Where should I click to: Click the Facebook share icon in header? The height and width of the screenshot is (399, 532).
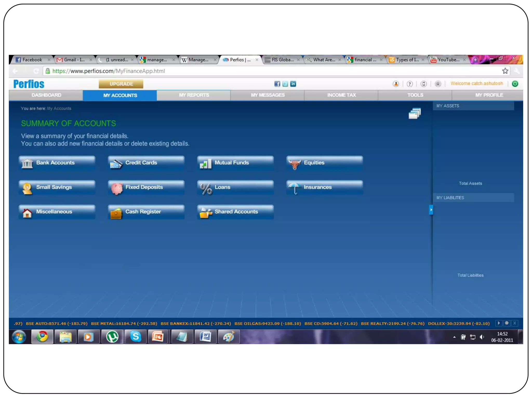[277, 84]
